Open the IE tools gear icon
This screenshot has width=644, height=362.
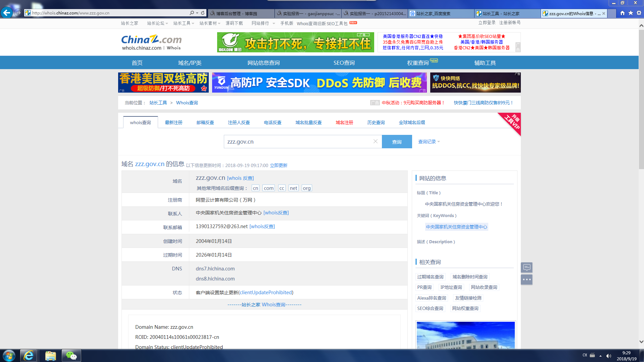(x=639, y=13)
